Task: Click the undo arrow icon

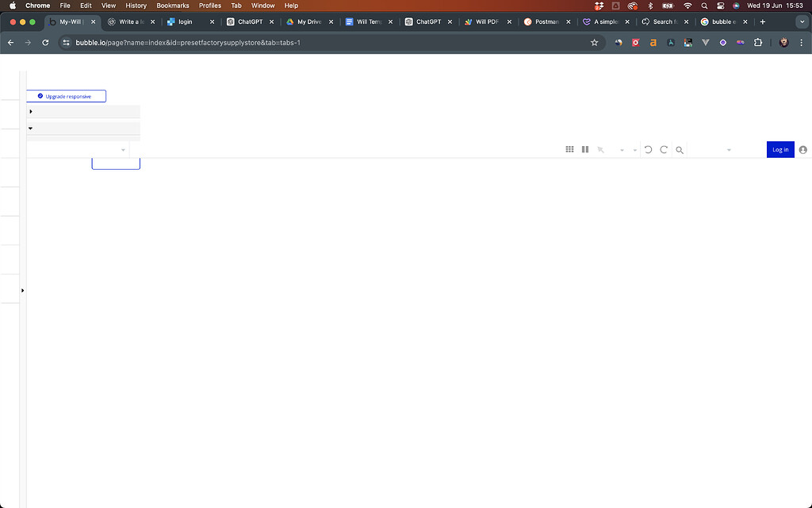Action: click(x=648, y=149)
